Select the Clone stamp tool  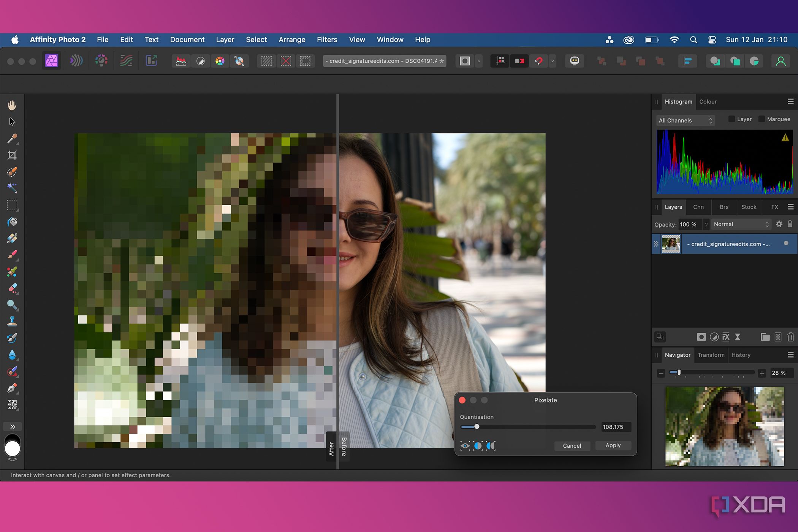point(12,321)
